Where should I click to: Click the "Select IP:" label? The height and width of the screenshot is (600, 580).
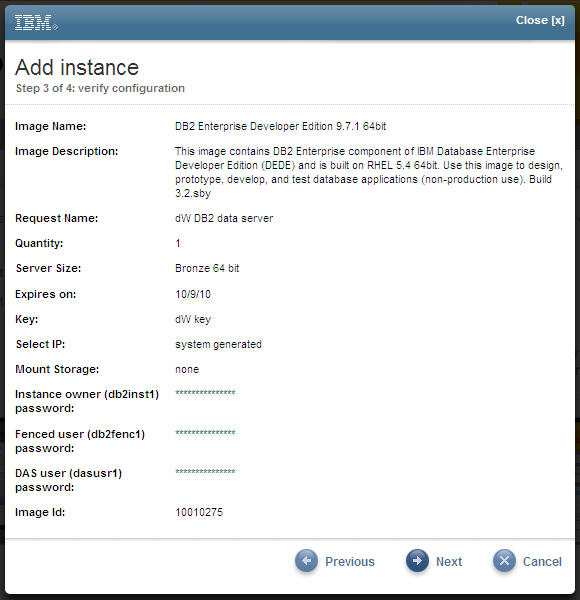coord(40,344)
